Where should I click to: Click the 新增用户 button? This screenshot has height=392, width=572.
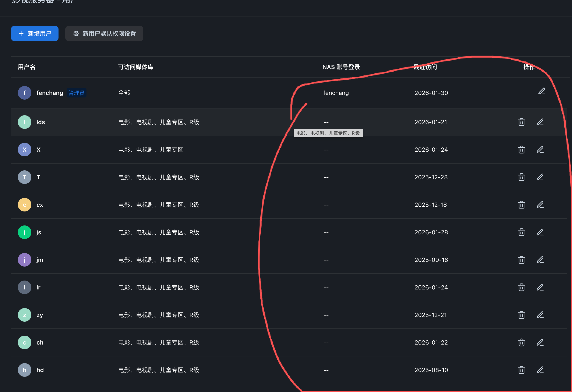coord(35,33)
